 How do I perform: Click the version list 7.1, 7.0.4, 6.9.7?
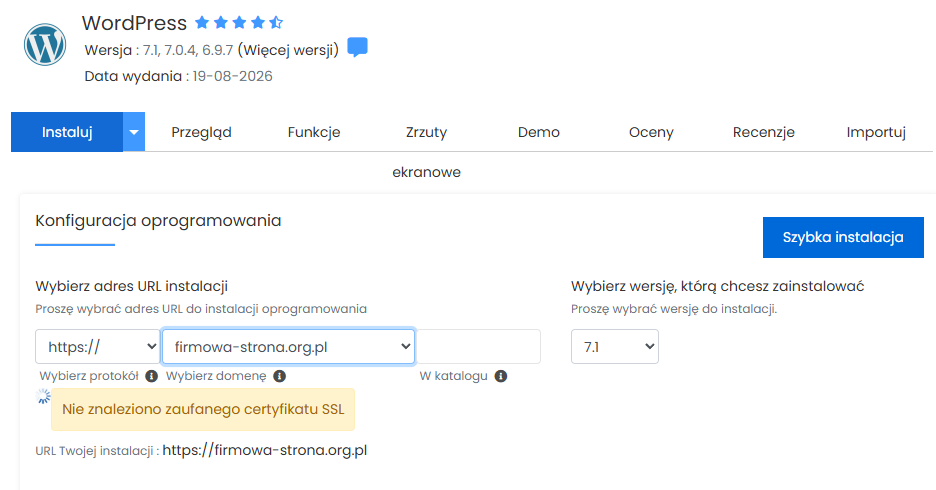pyautogui.click(x=187, y=50)
